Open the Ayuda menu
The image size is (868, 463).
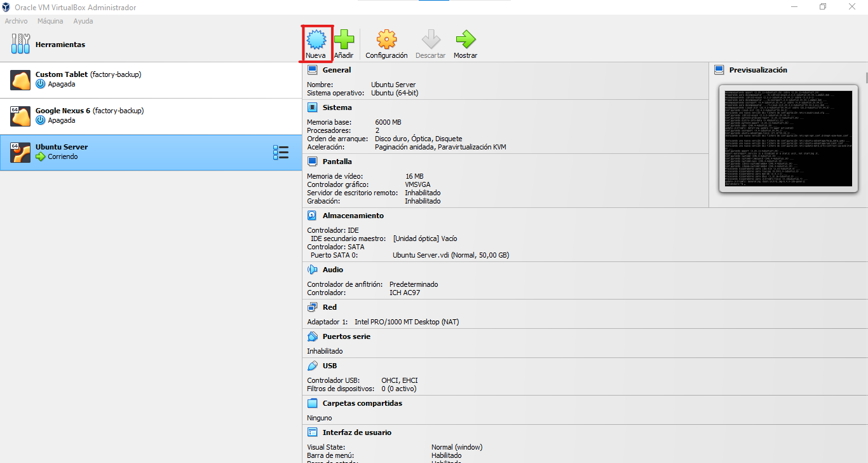pyautogui.click(x=83, y=21)
